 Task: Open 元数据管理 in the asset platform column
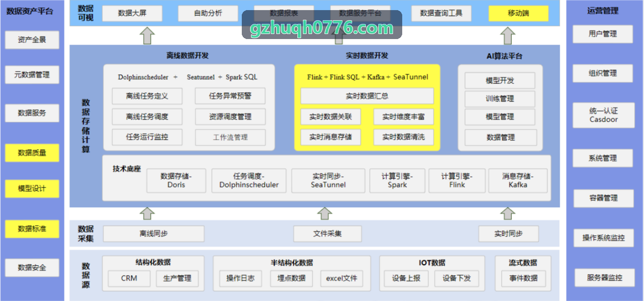[32, 74]
